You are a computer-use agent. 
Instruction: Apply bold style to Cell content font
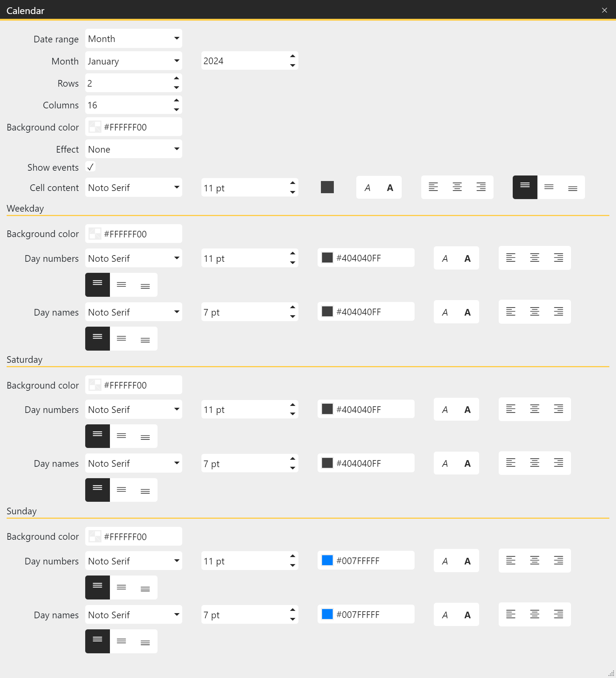[390, 187]
